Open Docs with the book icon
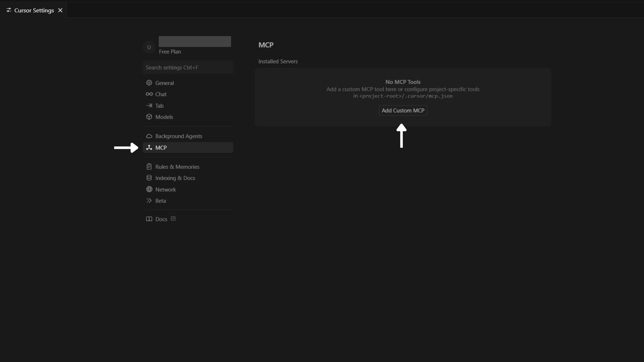The height and width of the screenshot is (362, 644). point(149,219)
